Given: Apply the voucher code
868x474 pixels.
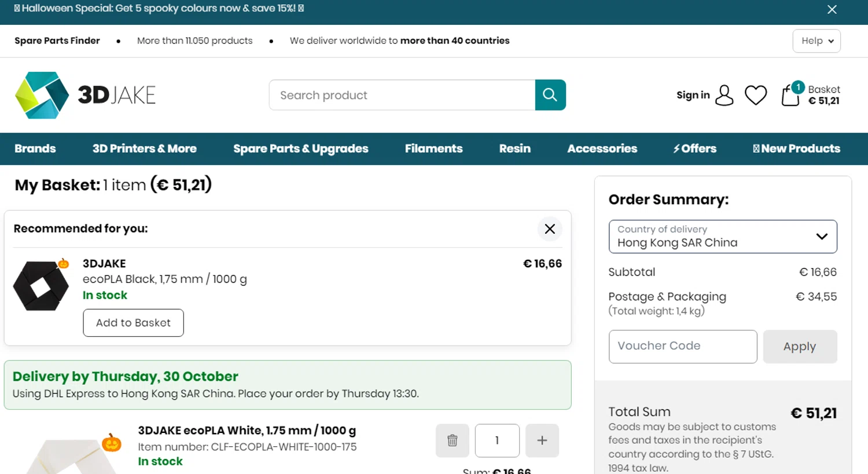Looking at the screenshot, I should tap(800, 347).
